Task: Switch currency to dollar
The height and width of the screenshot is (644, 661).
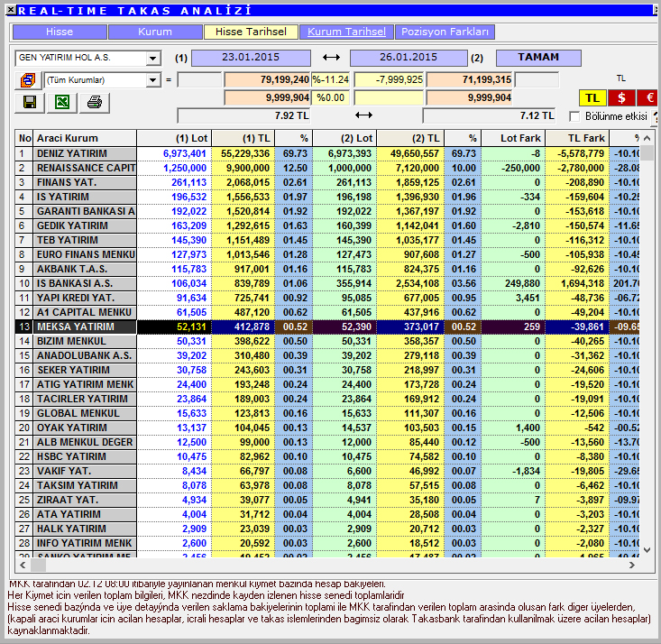Action: click(621, 98)
